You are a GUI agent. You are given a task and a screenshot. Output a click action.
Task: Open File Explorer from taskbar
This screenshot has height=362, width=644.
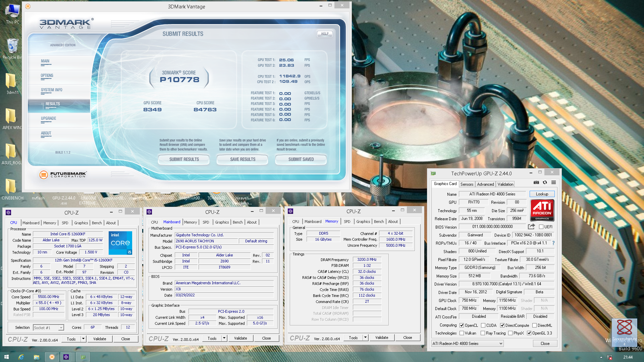(36, 357)
